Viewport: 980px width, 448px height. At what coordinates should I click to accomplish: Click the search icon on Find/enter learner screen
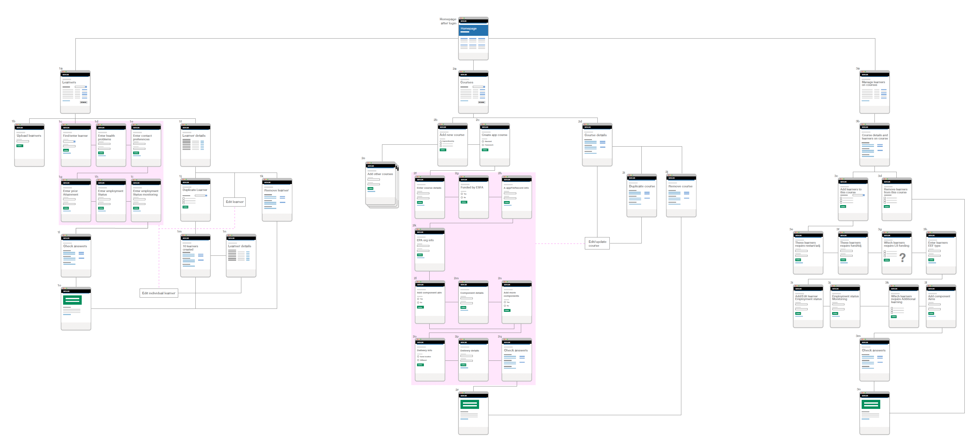75,142
